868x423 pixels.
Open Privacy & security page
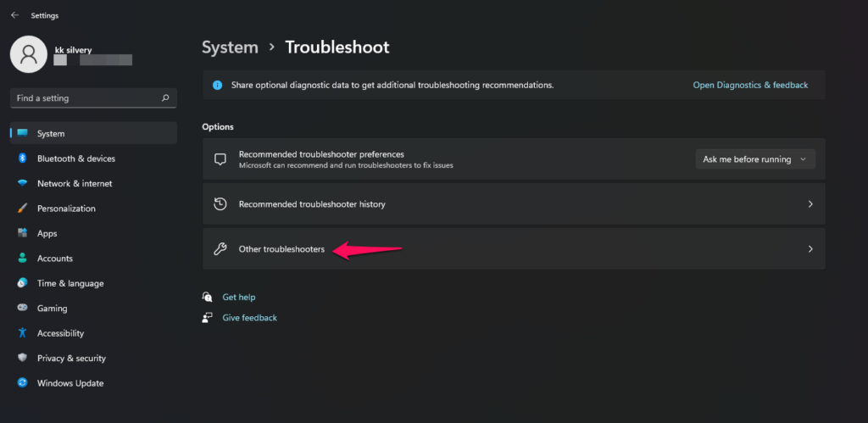point(93,358)
